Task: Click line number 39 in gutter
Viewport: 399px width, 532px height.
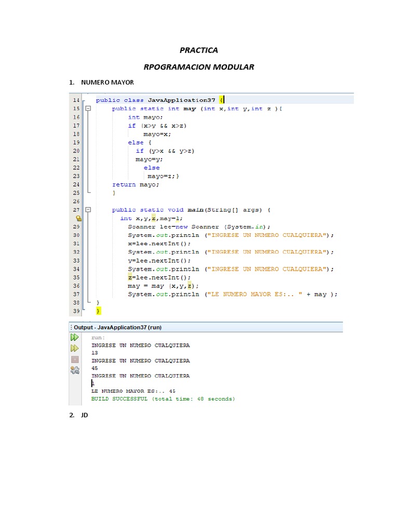Action: (76, 311)
